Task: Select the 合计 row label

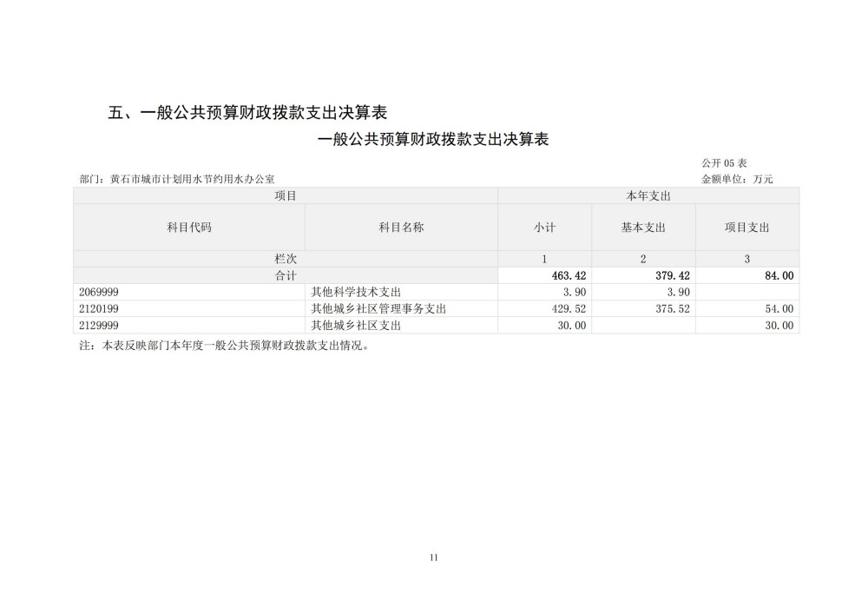Action: point(286,275)
